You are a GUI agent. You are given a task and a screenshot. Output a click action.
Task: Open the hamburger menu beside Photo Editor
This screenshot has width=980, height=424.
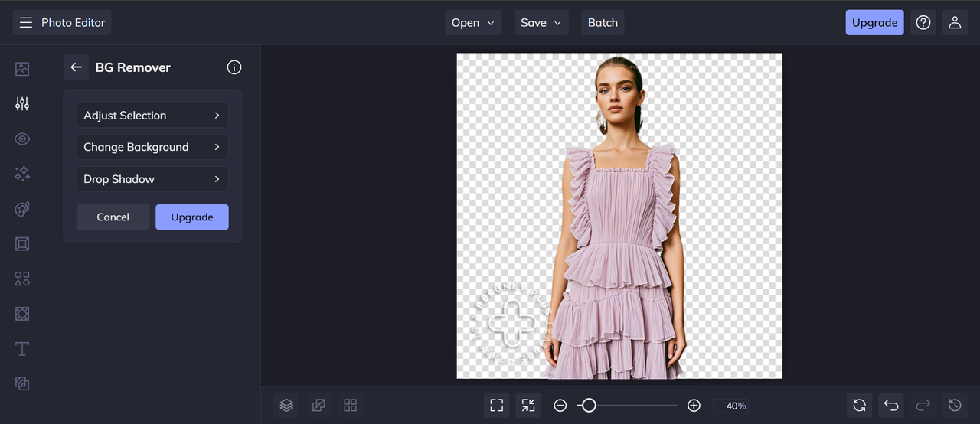26,23
